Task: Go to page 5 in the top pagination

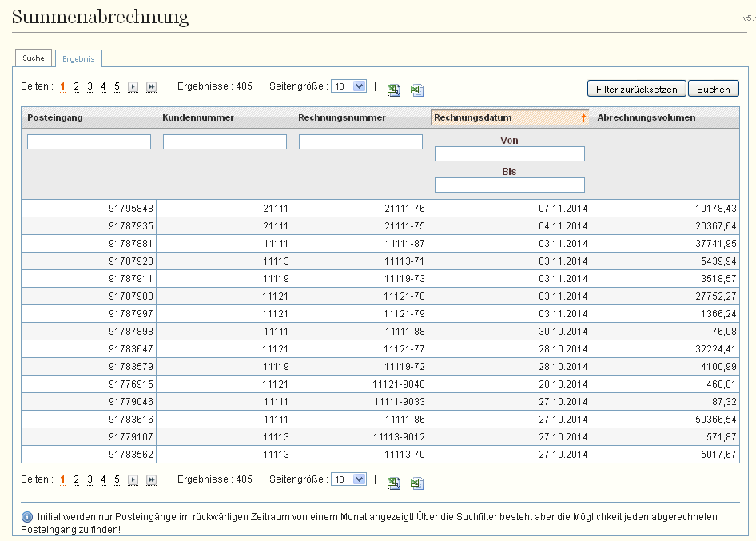Action: pyautogui.click(x=117, y=86)
